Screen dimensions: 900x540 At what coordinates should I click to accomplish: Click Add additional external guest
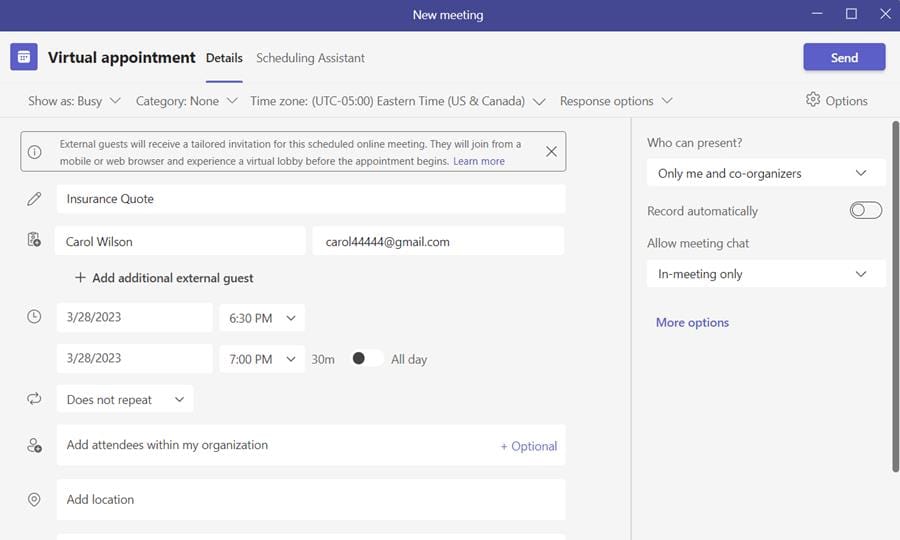pos(164,278)
